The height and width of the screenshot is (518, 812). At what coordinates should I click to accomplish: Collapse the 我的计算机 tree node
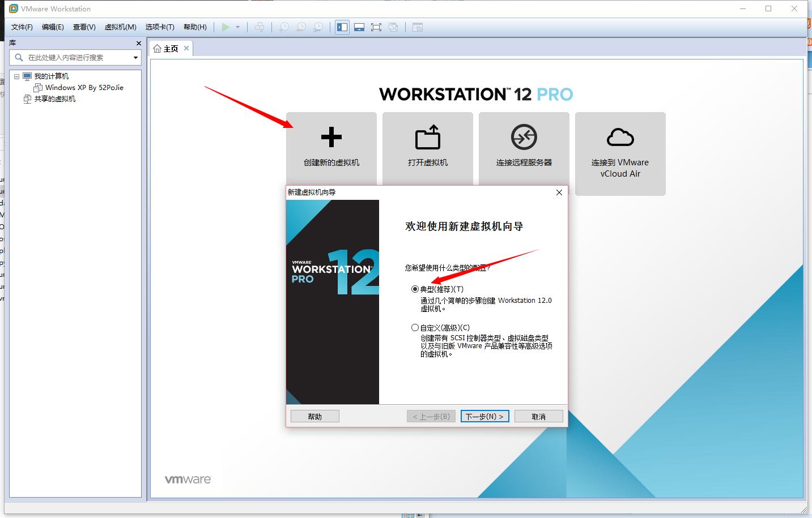(x=16, y=76)
